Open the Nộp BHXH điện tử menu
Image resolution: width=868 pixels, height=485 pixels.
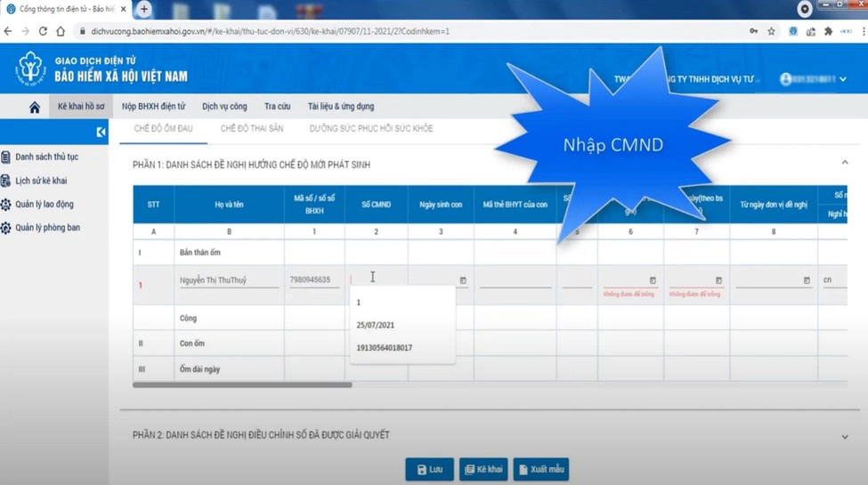(x=153, y=107)
